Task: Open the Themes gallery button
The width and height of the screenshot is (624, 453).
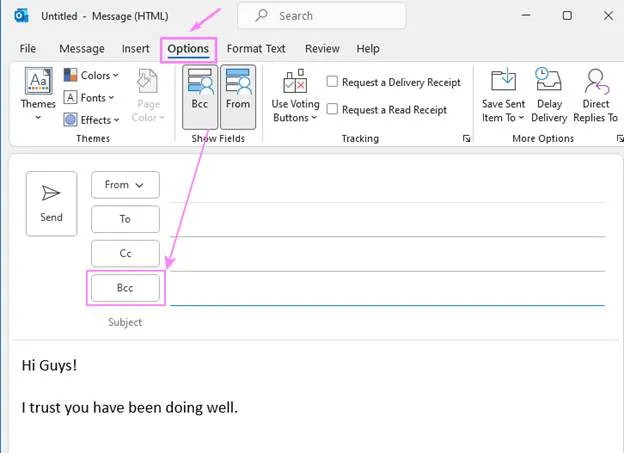Action: tap(38, 94)
